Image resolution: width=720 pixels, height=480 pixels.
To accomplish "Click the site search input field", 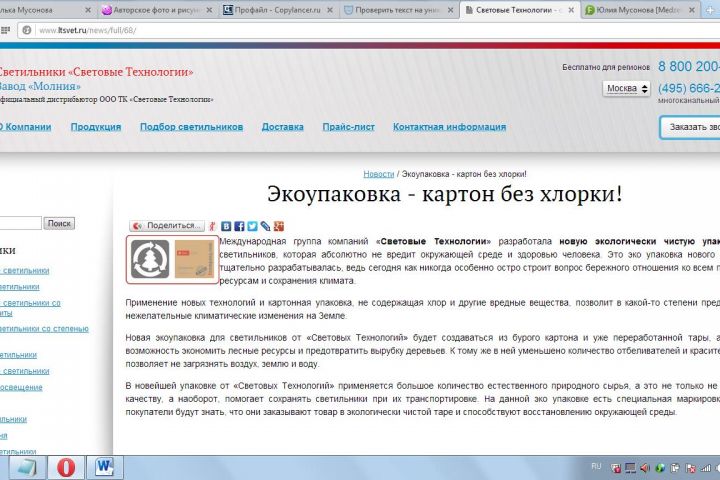I will pos(20,224).
